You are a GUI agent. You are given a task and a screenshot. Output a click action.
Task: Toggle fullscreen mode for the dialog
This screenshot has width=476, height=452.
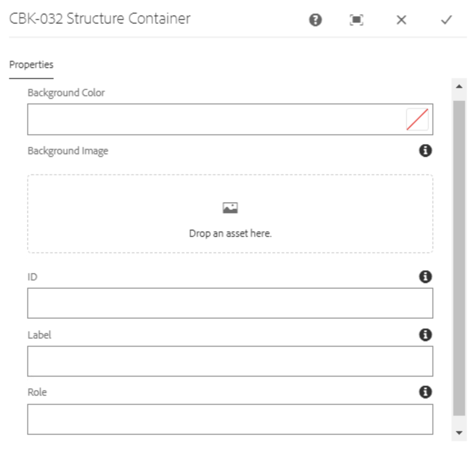357,20
